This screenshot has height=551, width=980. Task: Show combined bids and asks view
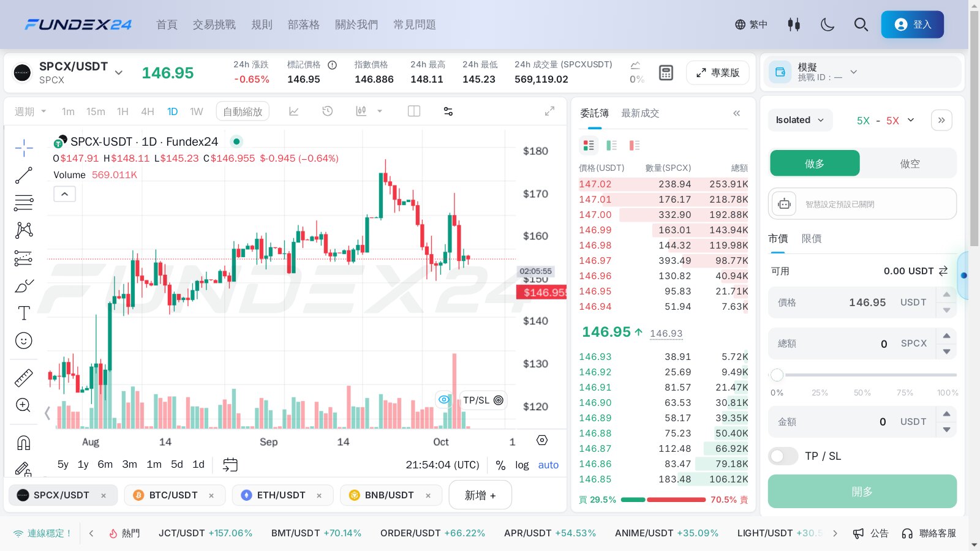[x=589, y=145]
